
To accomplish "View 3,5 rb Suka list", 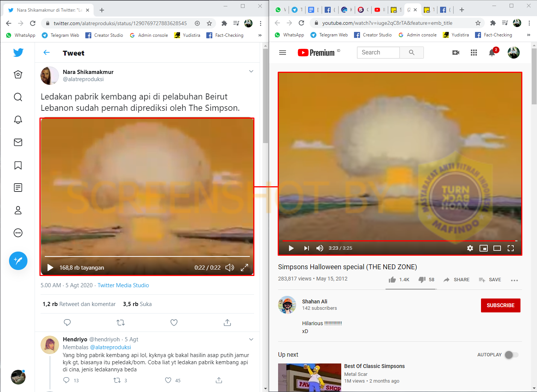I will tap(137, 304).
